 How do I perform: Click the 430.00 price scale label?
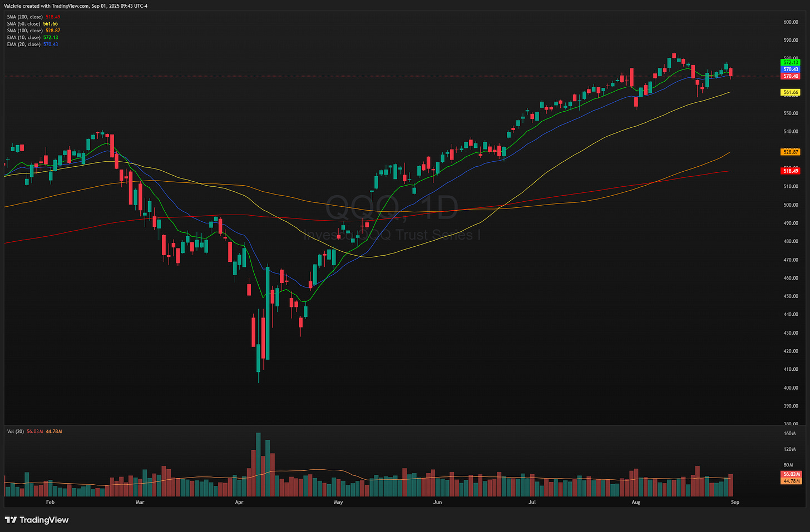point(791,333)
